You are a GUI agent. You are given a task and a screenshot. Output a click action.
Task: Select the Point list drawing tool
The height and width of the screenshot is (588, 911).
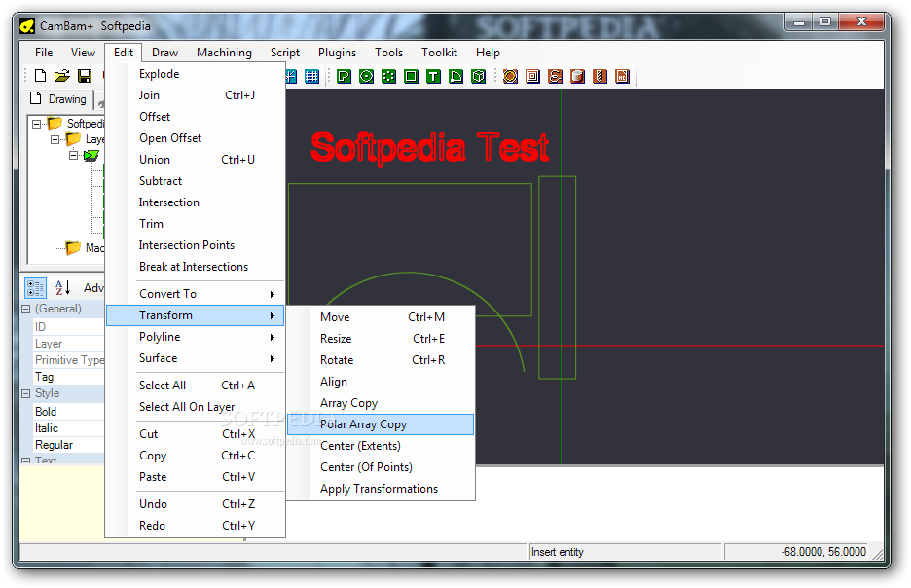point(388,76)
